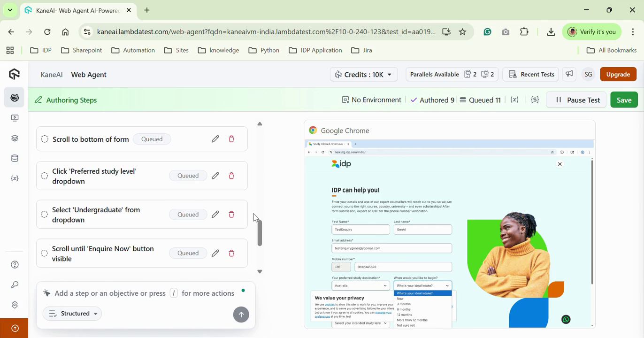This screenshot has width=644, height=338.
Task: Edit the 'Select Undergraduate from dropdown' step
Action: click(x=215, y=215)
